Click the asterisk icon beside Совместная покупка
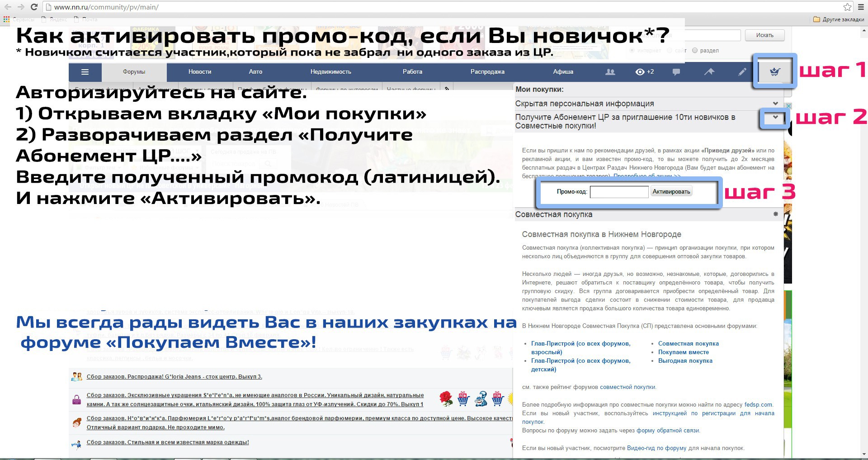 pyautogui.click(x=776, y=214)
